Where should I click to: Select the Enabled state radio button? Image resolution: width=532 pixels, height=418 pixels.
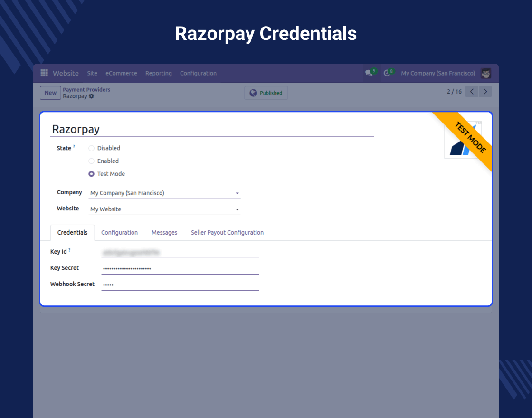(91, 161)
